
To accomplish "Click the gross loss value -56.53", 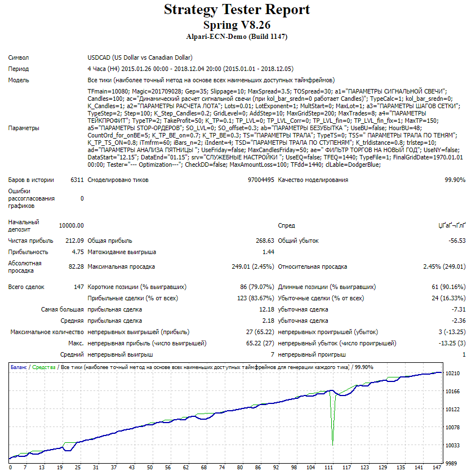I will pos(456,241).
